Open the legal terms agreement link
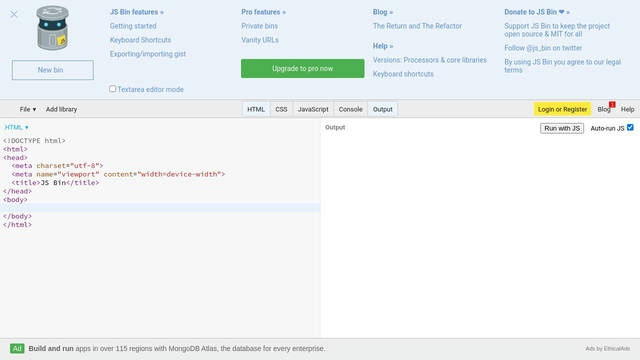Screen dimensions: 640x360 [562, 66]
